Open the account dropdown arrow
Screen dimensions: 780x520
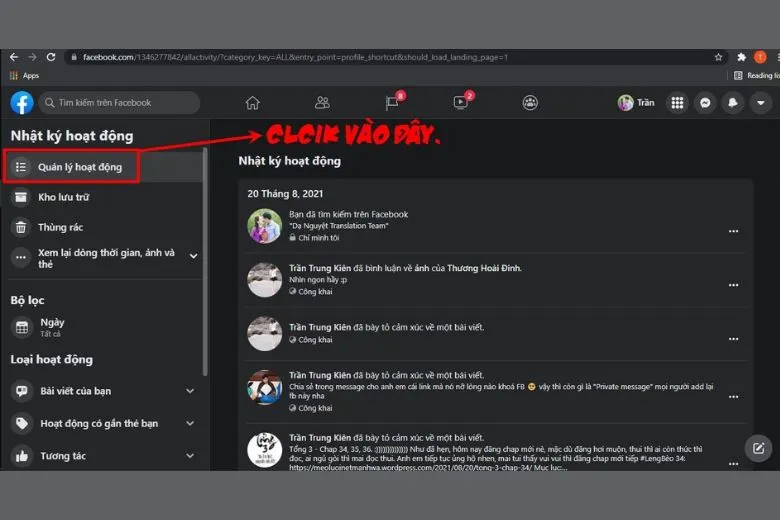(x=761, y=103)
